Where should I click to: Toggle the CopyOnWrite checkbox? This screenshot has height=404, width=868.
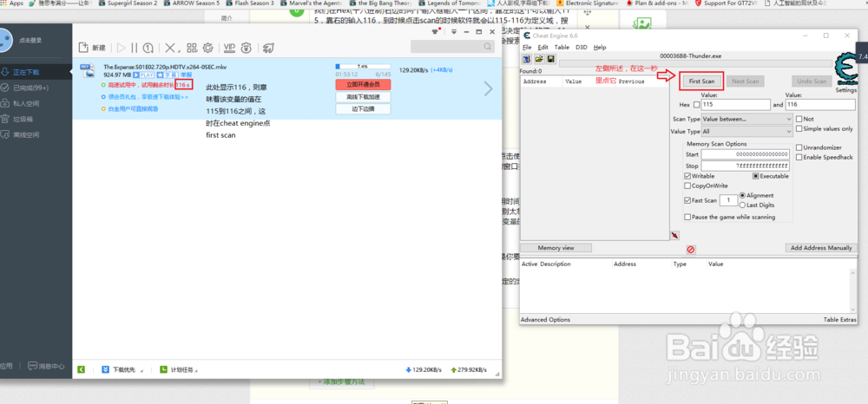(x=688, y=186)
